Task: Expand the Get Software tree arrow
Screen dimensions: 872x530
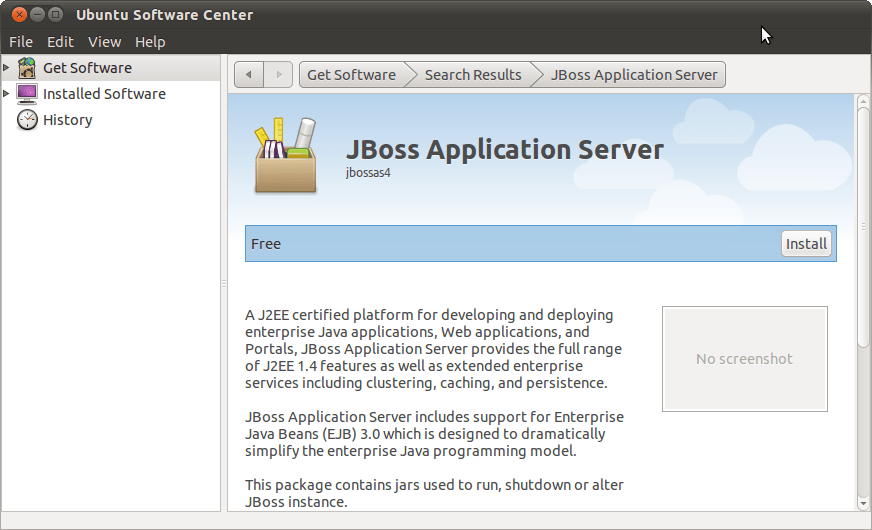Action: click(6, 67)
